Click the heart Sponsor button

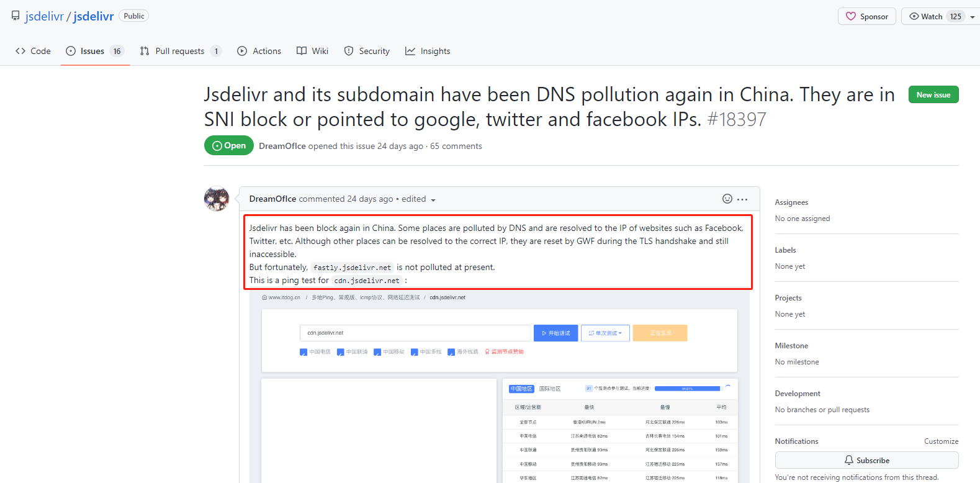(866, 17)
